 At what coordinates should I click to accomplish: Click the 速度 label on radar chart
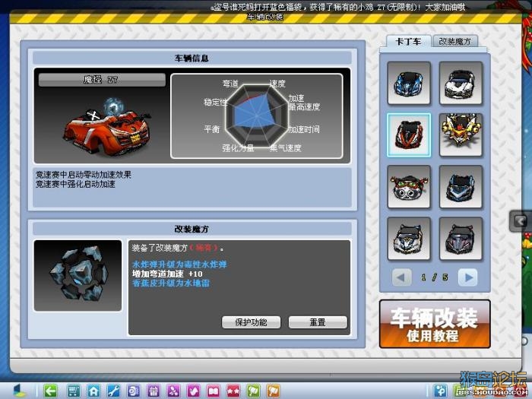point(277,84)
